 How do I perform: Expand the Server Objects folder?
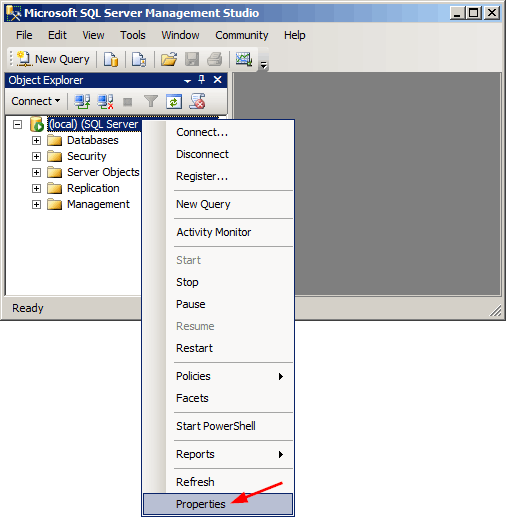[36, 172]
